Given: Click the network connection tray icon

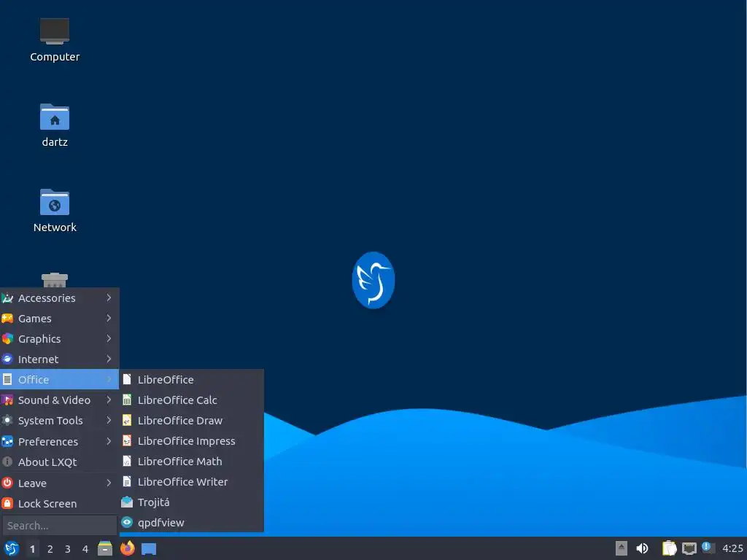Looking at the screenshot, I should (689, 548).
